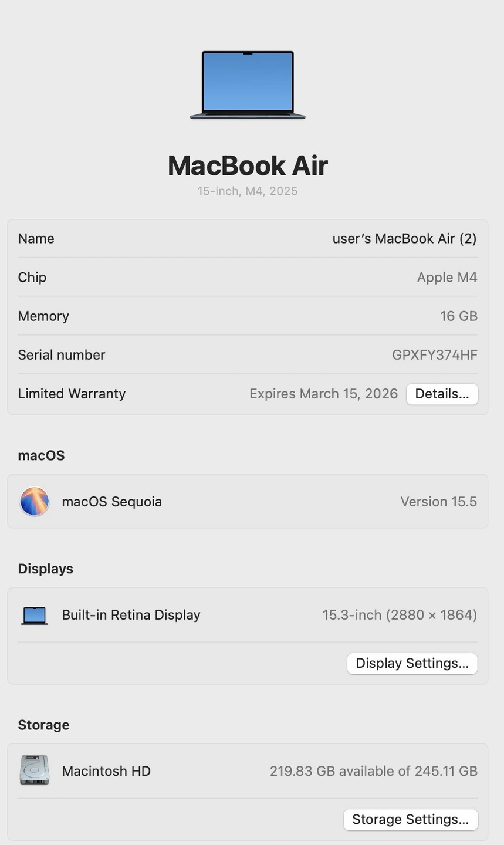This screenshot has height=845, width=504.
Task: Click the MacBook Air title heading
Action: tap(248, 165)
